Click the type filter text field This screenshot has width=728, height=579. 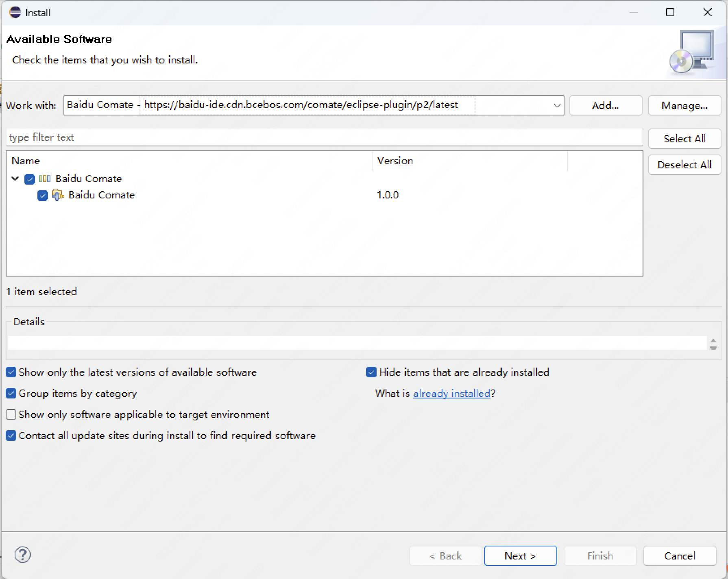coord(324,137)
